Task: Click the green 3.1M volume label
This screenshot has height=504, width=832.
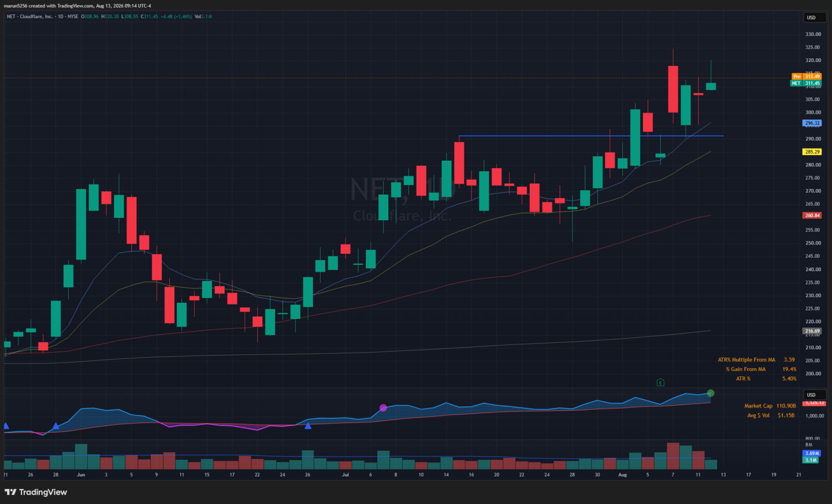Action: click(811, 460)
